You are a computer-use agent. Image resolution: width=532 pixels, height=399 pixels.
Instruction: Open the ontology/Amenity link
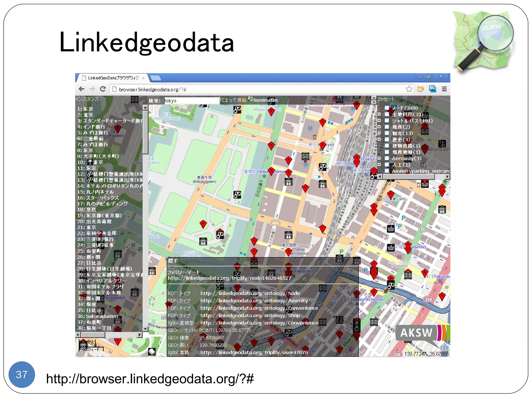(x=254, y=301)
